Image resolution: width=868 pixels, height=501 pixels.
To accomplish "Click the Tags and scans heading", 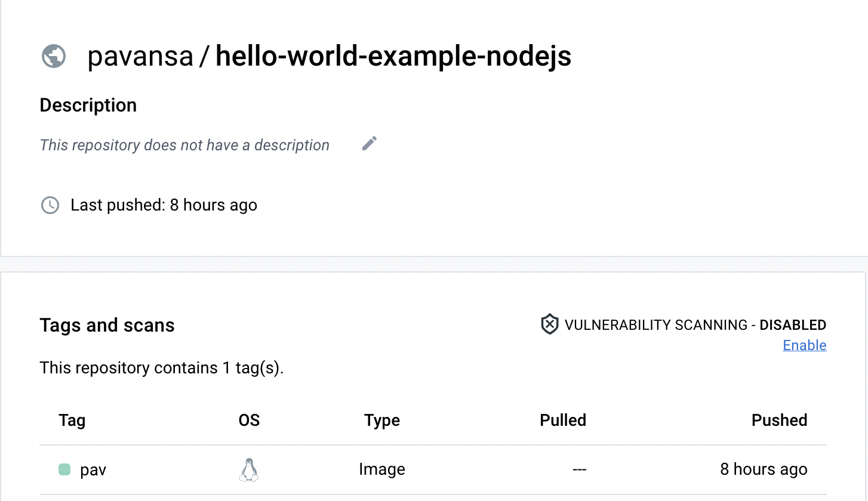I will coord(107,325).
